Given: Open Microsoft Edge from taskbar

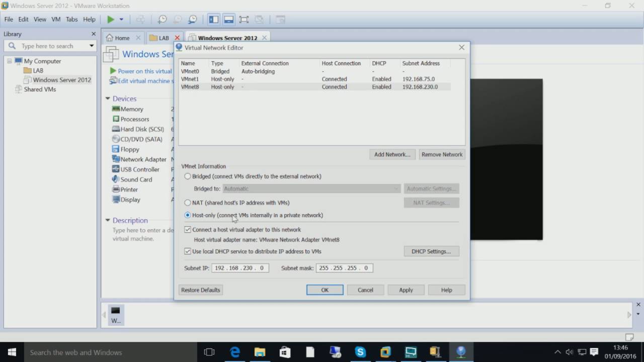Looking at the screenshot, I should 235,352.
